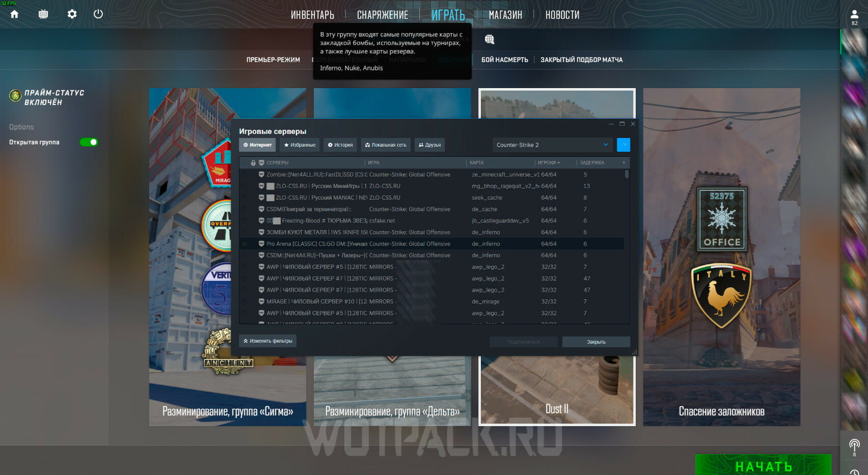Add a column with the plus icon
This screenshot has width=868, height=475.
(623, 163)
